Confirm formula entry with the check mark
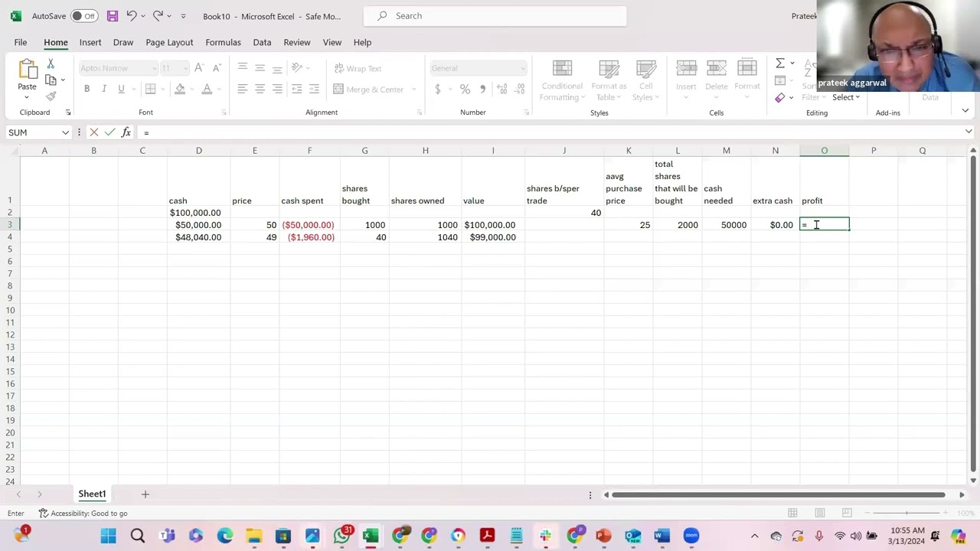Viewport: 980px width, 551px height. pos(109,132)
